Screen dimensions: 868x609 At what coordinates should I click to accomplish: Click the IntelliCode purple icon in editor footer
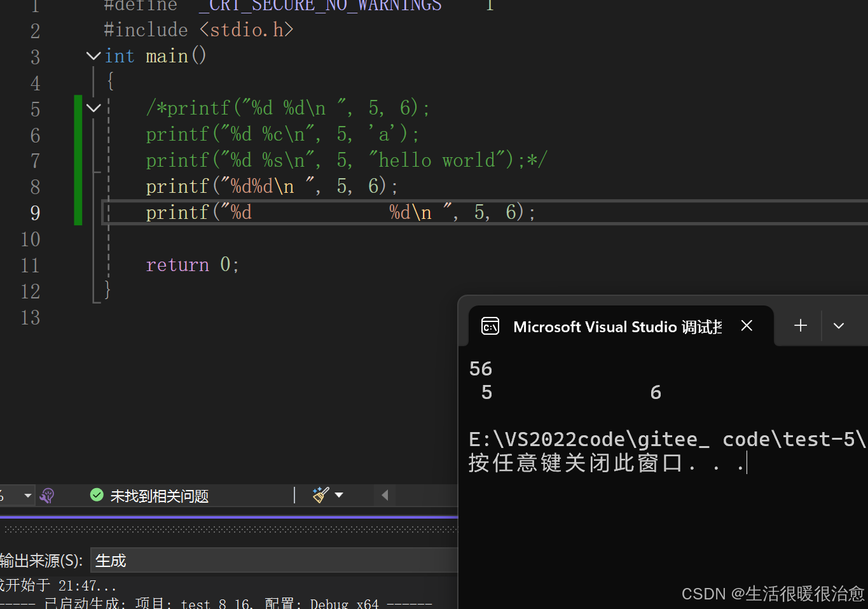point(47,495)
